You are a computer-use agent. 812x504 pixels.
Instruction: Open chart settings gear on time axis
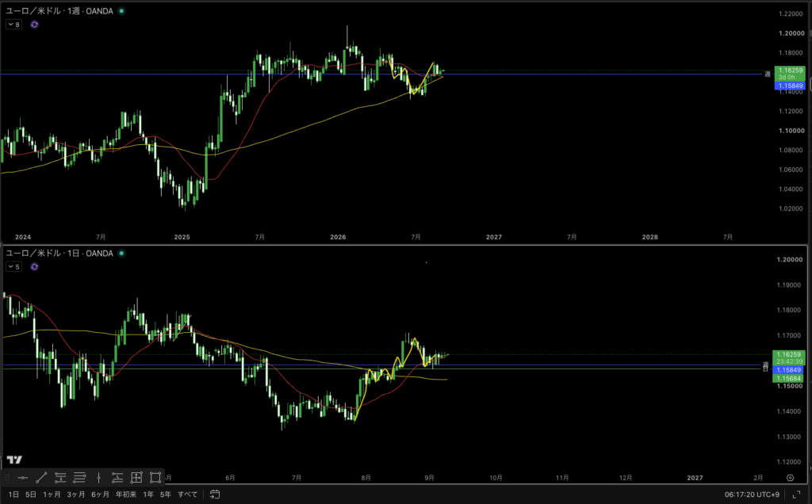(x=791, y=478)
